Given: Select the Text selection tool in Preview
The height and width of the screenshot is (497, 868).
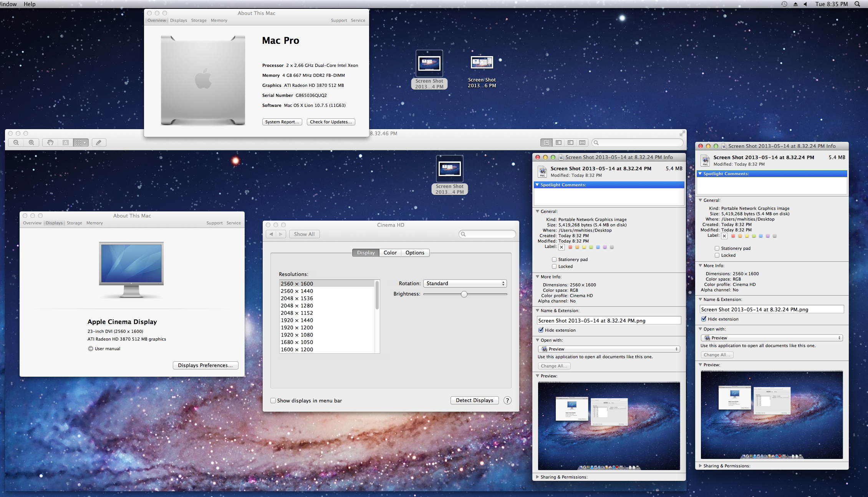Looking at the screenshot, I should pyautogui.click(x=66, y=143).
